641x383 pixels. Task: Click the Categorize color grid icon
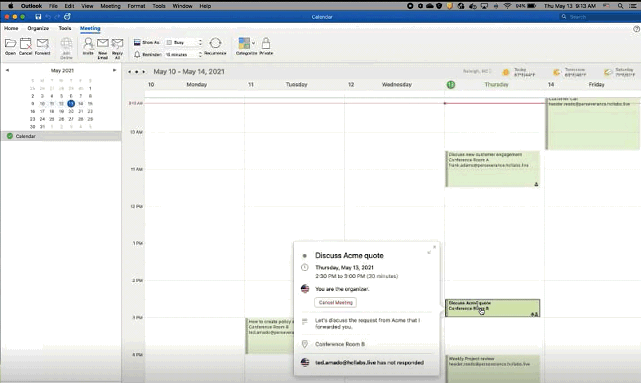point(244,43)
